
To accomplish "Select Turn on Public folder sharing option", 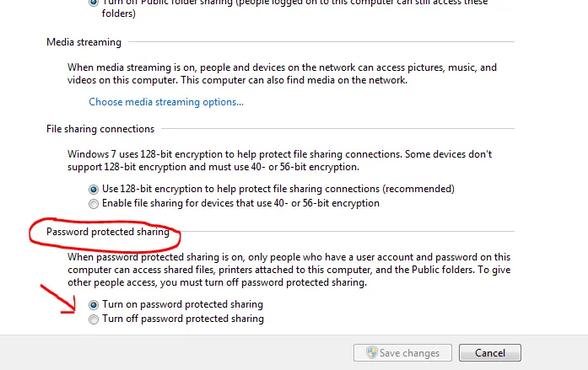I will pos(93,3).
